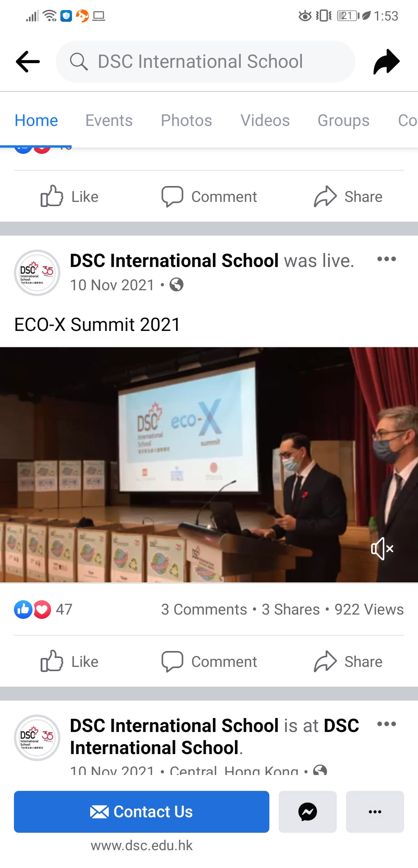Tap the share page arrow icon
Viewport: 418px width, 868px height.
386,62
